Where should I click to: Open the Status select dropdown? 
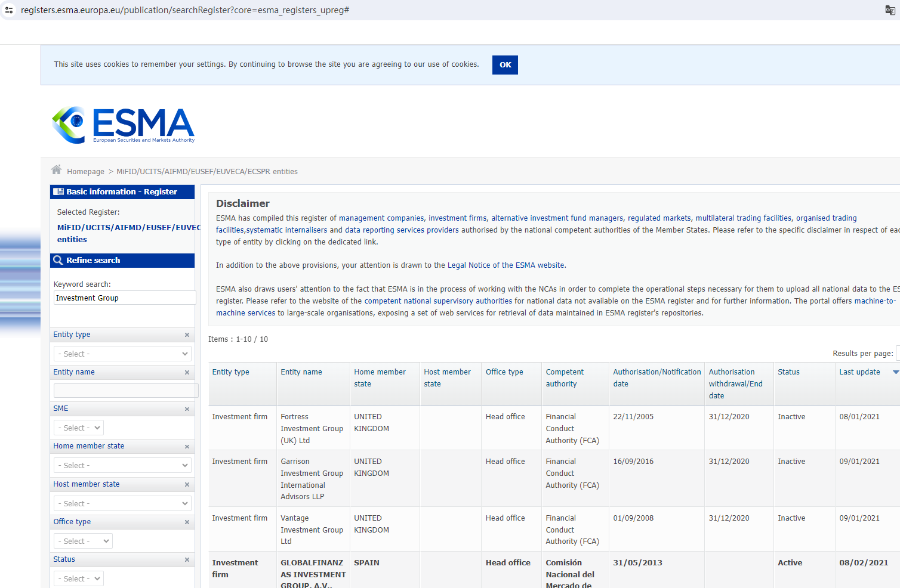79,579
